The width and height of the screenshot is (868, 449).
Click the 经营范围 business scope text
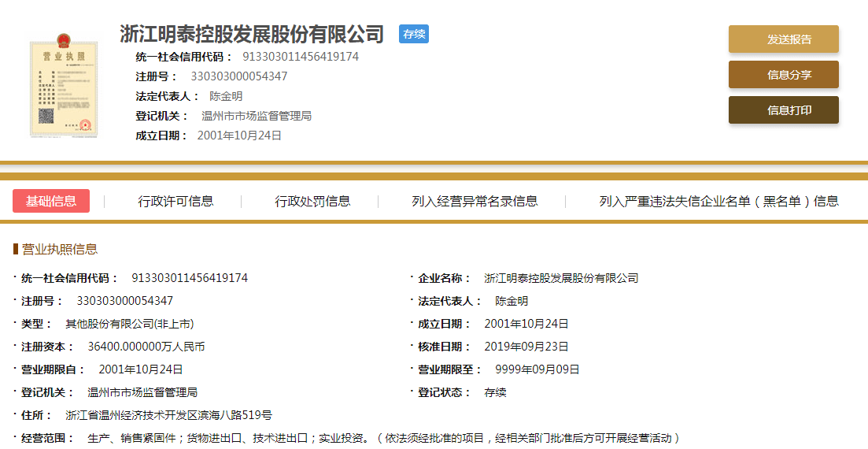click(x=383, y=438)
